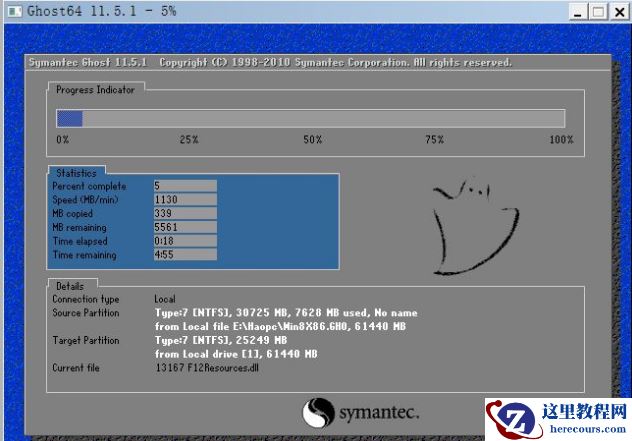
Task: Click the MB remaining label
Action: pos(79,227)
